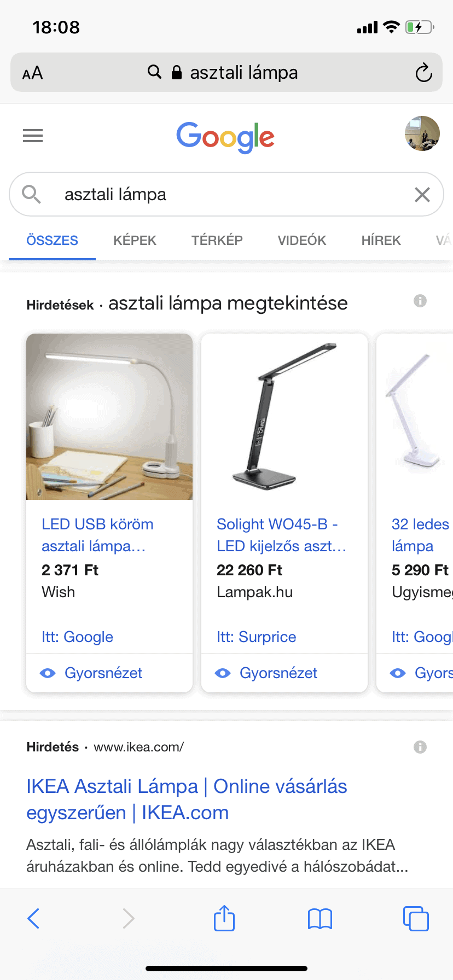This screenshot has width=453, height=980.
Task: Open Safari text size AA menu
Action: click(x=33, y=73)
